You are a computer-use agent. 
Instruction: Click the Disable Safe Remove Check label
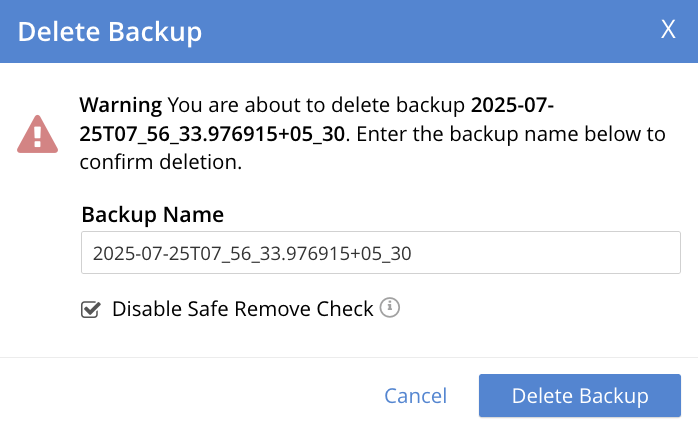click(242, 309)
